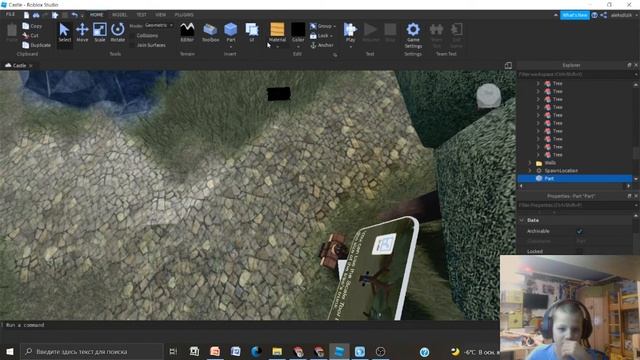This screenshot has height=360, width=640.
Task: Open Task View on the taskbar
Action: (173, 351)
